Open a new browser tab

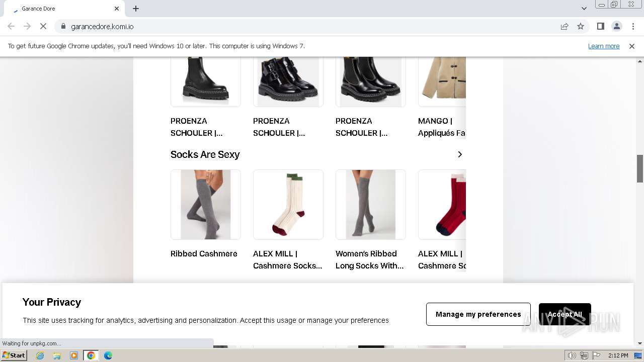tap(136, 9)
